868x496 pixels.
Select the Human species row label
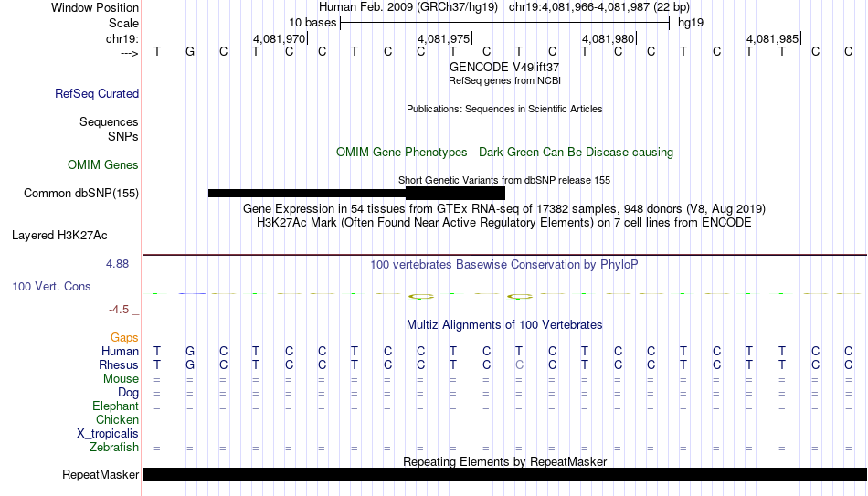pos(120,351)
